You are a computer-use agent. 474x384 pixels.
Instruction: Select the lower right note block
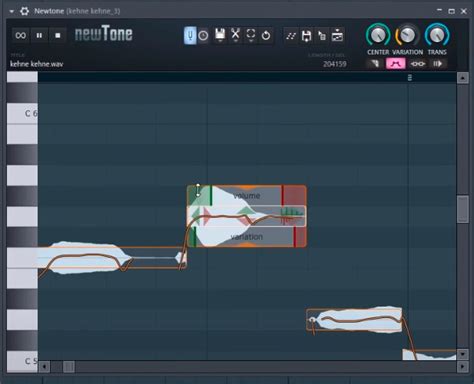coord(354,320)
